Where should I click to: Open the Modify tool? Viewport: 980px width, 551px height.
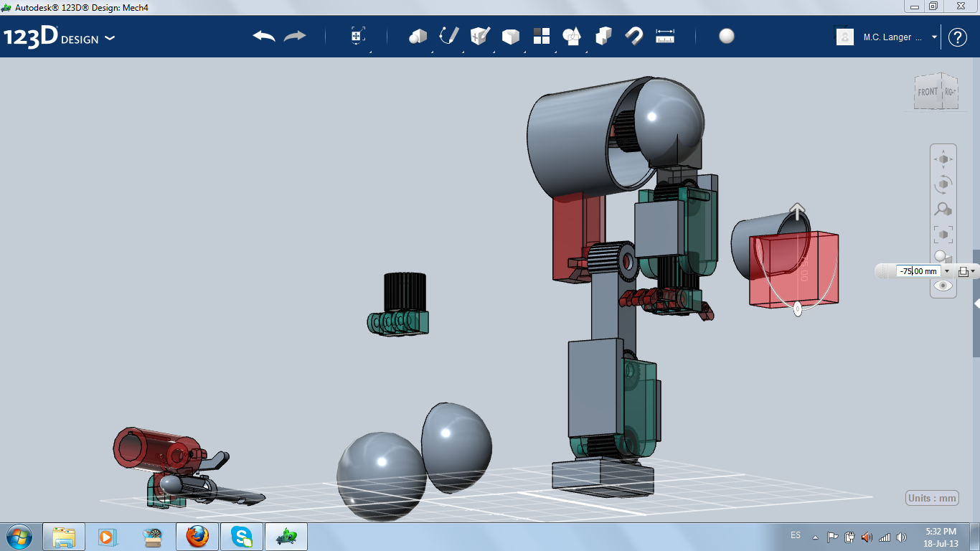510,36
